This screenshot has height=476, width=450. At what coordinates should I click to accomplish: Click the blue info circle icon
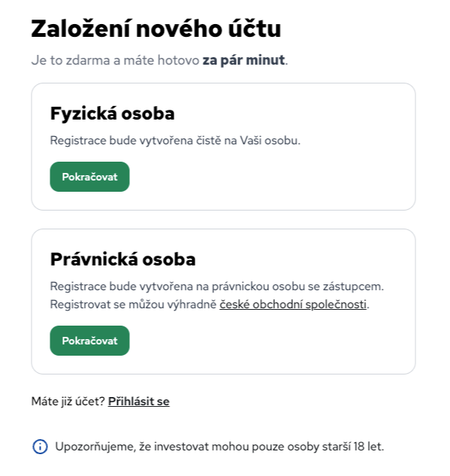tap(40, 447)
